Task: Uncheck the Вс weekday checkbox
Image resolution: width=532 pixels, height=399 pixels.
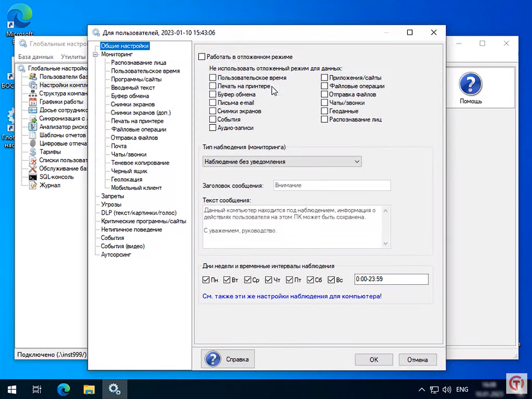Action: [331, 280]
